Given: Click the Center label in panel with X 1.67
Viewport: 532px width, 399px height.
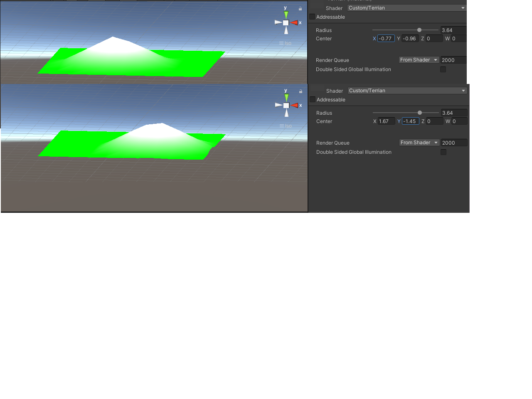Looking at the screenshot, I should pos(324,121).
